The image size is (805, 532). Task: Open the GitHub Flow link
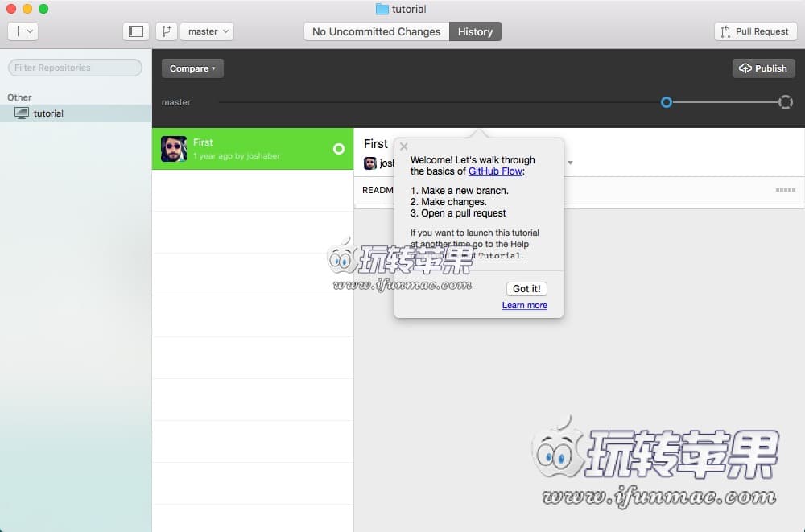[495, 171]
